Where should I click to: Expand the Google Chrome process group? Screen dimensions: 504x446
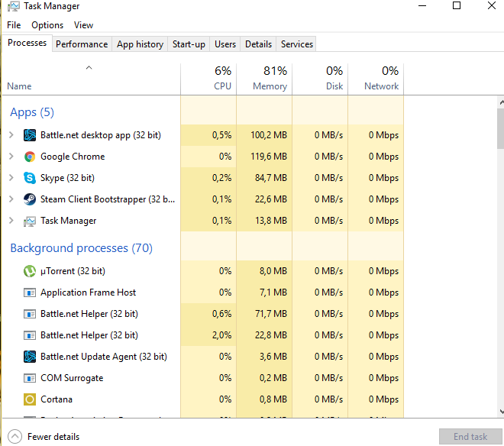coord(11,157)
